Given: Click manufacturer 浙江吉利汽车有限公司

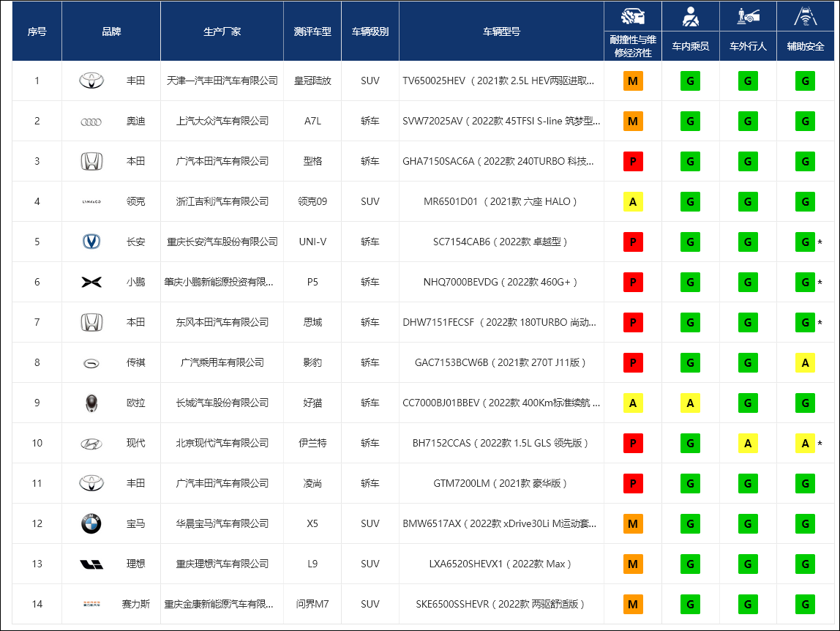Looking at the screenshot, I should pos(222,201).
